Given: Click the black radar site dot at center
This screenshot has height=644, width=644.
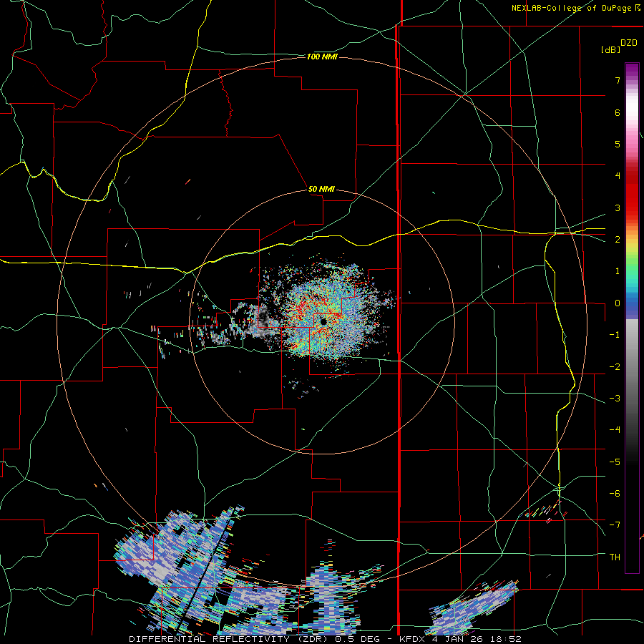Looking at the screenshot, I should (x=323, y=321).
